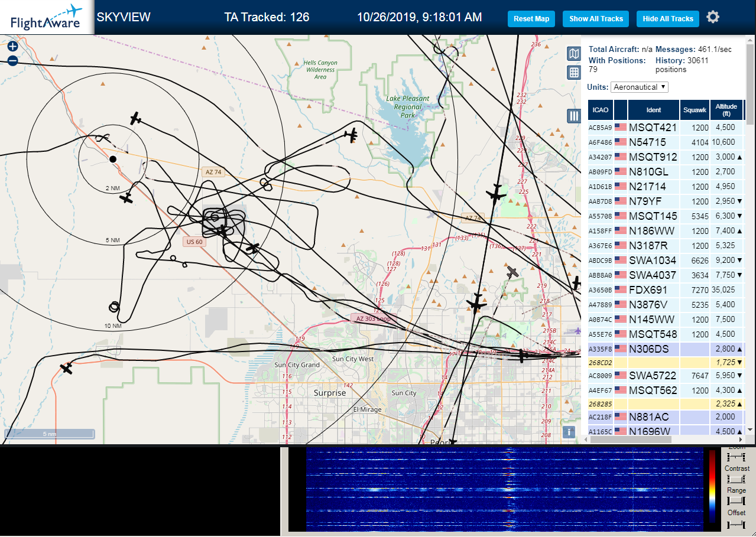
Task: Select the MSQT562 ident
Action: [653, 390]
